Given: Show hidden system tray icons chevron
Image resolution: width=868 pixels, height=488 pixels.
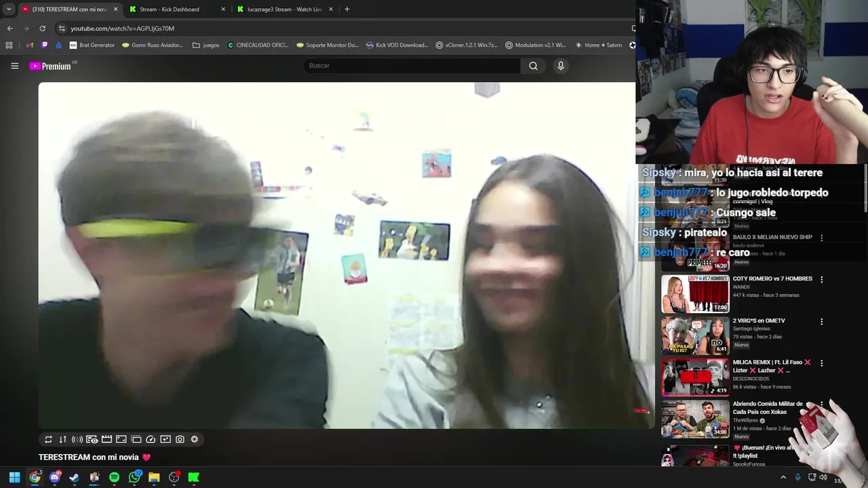Looking at the screenshot, I should [x=783, y=477].
